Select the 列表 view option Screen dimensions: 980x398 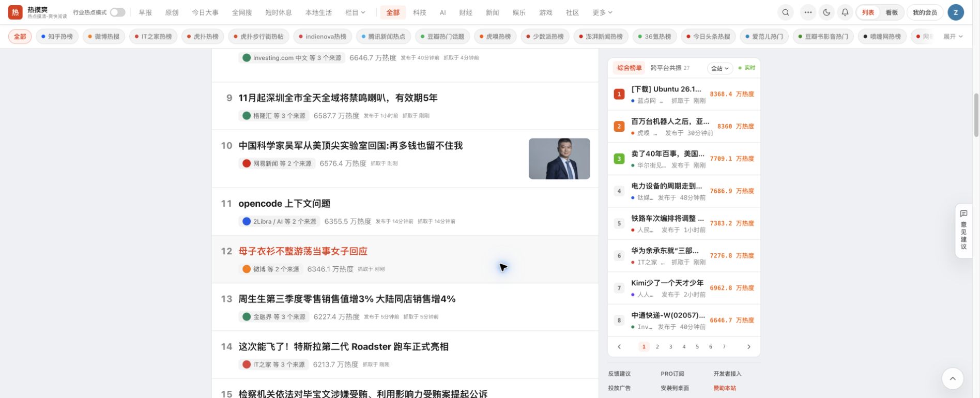[x=868, y=12]
